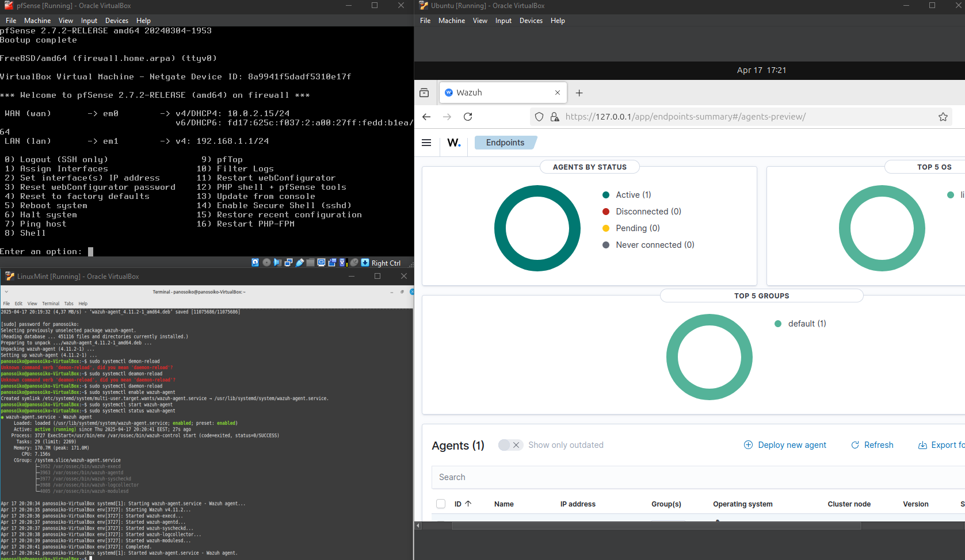Screen dimensions: 965x560
Task: Click Ubuntu top bar clock Apr 17 17:21
Action: pyautogui.click(x=761, y=70)
